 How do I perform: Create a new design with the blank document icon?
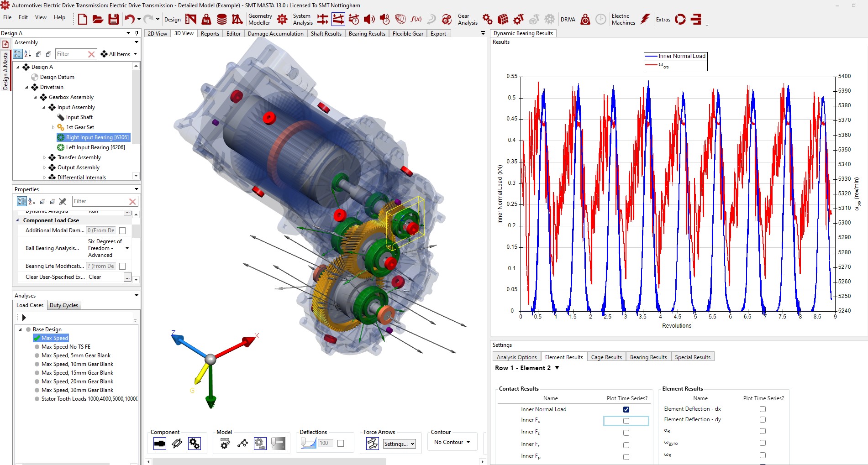(82, 19)
